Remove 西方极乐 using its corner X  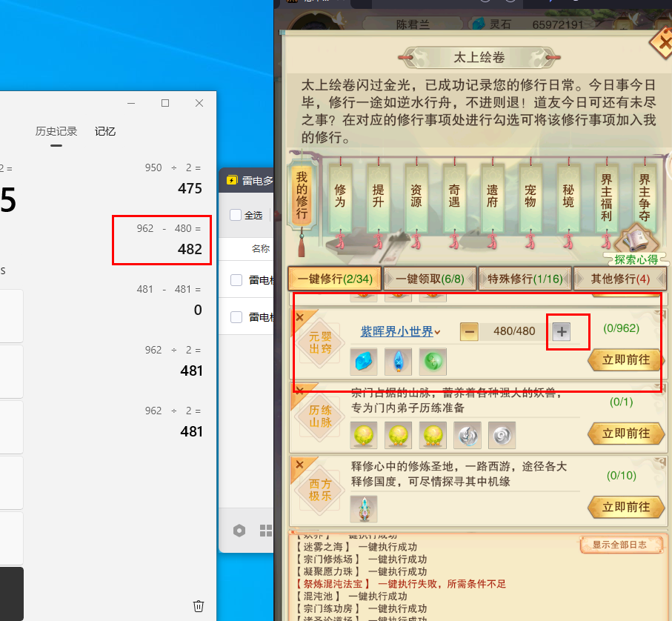coord(300,465)
